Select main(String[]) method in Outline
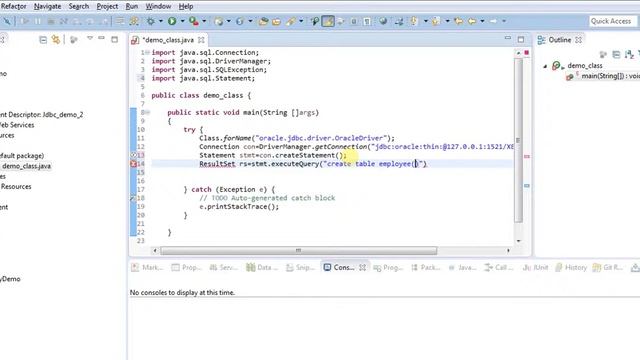This screenshot has height=360, width=640. tap(604, 76)
